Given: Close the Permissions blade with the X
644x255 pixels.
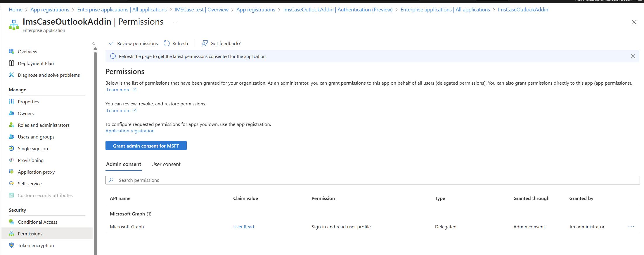Looking at the screenshot, I should coord(634,22).
